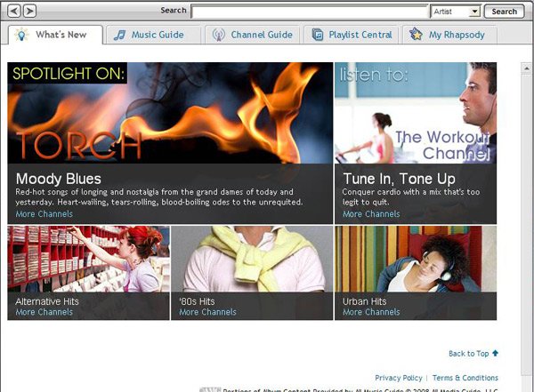The width and height of the screenshot is (534, 392).
Task: Click the Moody Blues heading
Action: click(x=59, y=179)
